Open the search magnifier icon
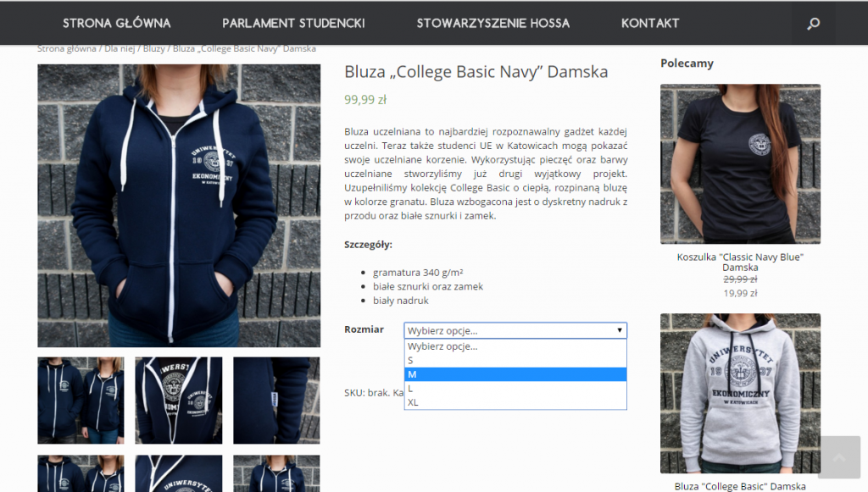The height and width of the screenshot is (492, 868). [813, 23]
